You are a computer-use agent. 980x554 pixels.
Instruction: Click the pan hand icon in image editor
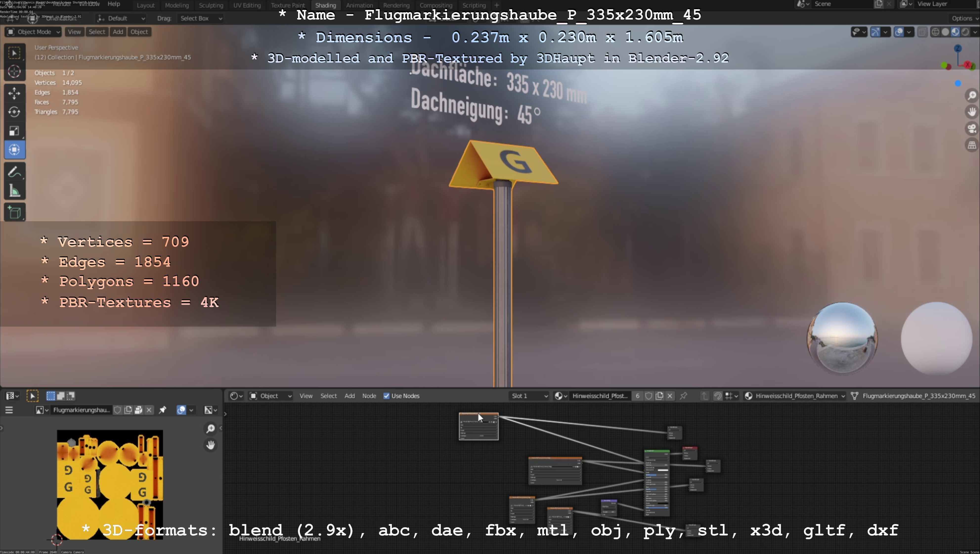[210, 445]
